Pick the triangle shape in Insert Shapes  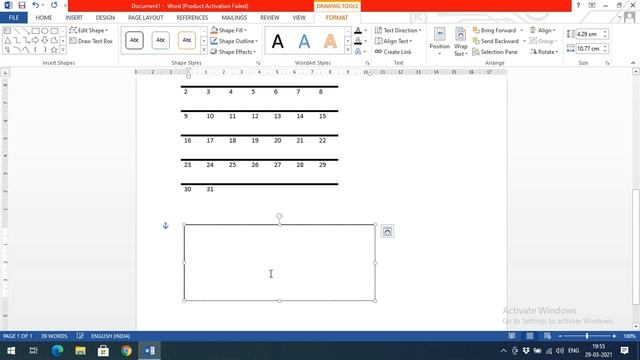click(7, 40)
